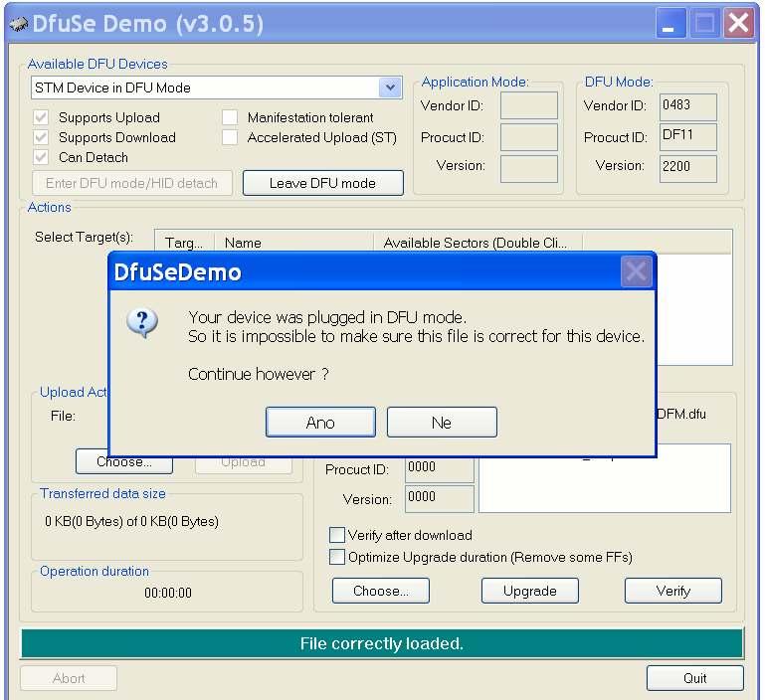Viewport: 765px width, 700px height.
Task: Toggle Supports Upload checkbox
Action: click(x=41, y=117)
